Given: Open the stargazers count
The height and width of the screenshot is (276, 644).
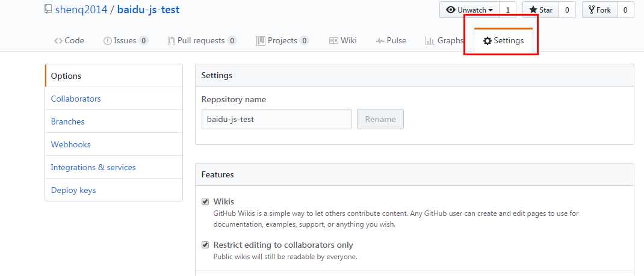Looking at the screenshot, I should pos(567,10).
